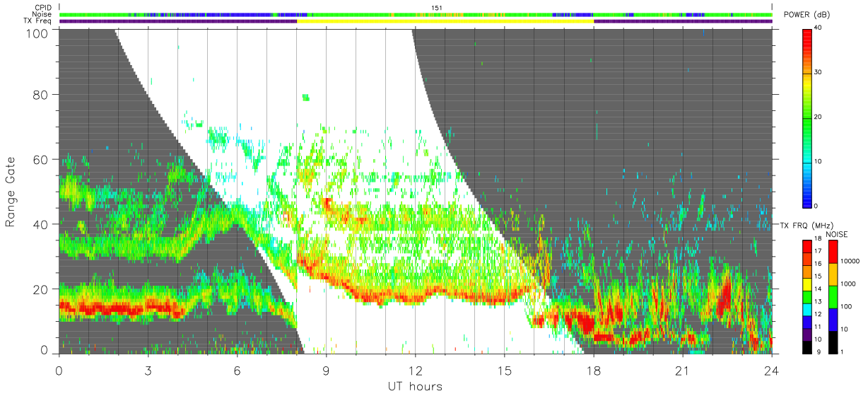
Task: Click the 14 label on TX FRQ legend
Action: (819, 289)
